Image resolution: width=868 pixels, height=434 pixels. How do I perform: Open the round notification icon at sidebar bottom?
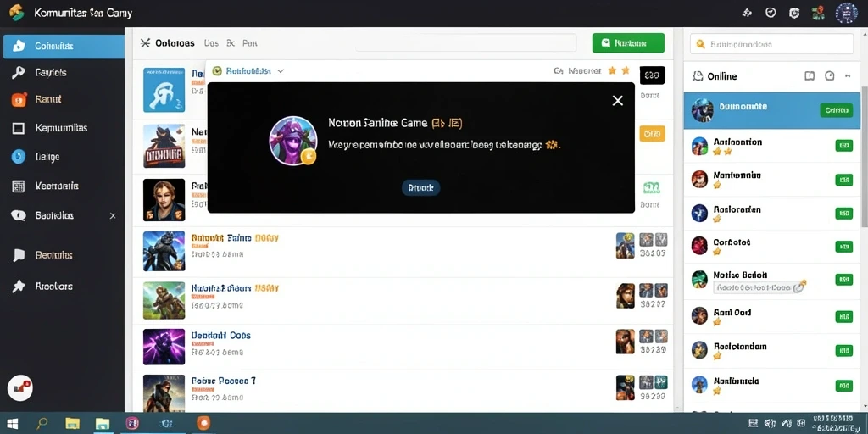[20, 387]
